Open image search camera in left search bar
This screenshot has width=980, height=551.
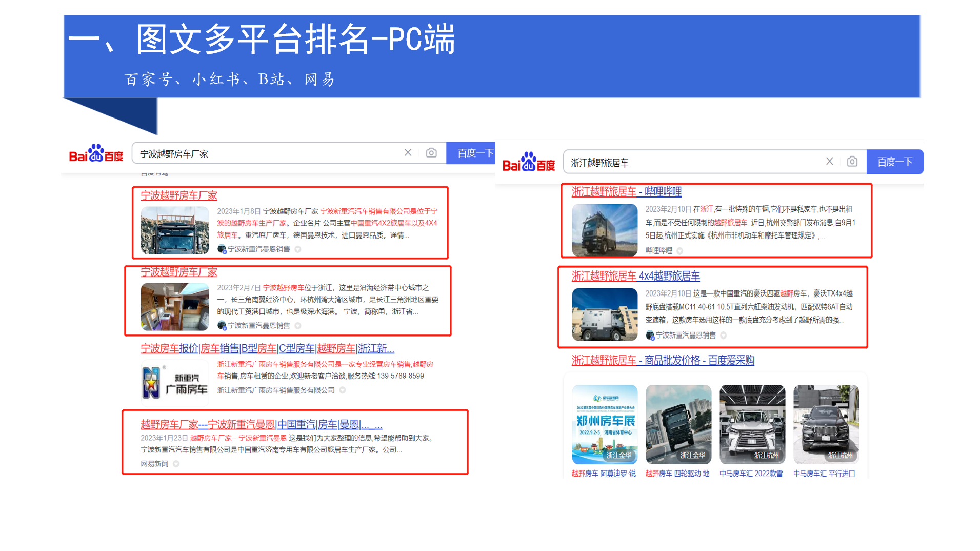(431, 153)
